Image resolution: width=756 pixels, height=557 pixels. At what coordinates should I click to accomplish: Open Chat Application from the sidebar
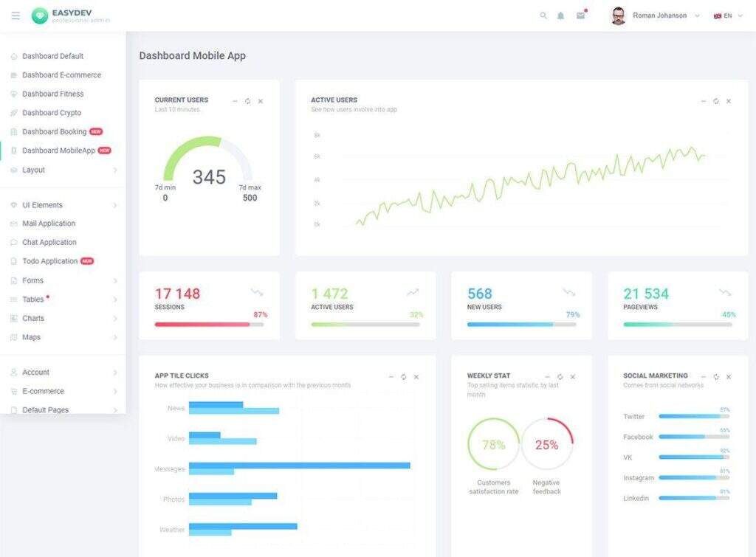click(49, 243)
